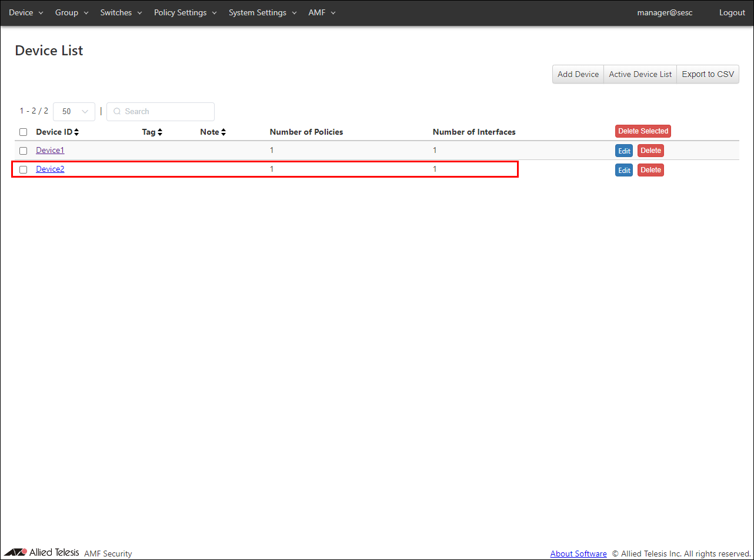Click the Add Device button
The width and height of the screenshot is (754, 560).
(578, 74)
